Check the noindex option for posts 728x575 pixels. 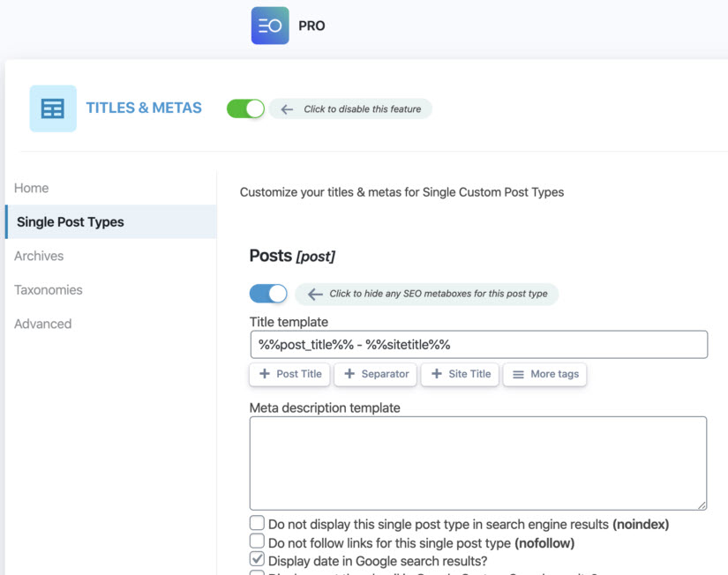(x=257, y=523)
